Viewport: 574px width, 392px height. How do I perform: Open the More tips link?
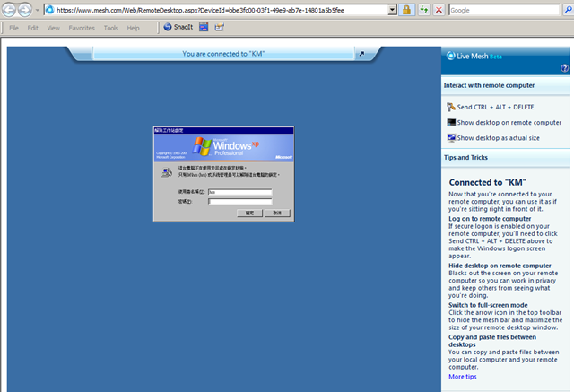pos(463,377)
